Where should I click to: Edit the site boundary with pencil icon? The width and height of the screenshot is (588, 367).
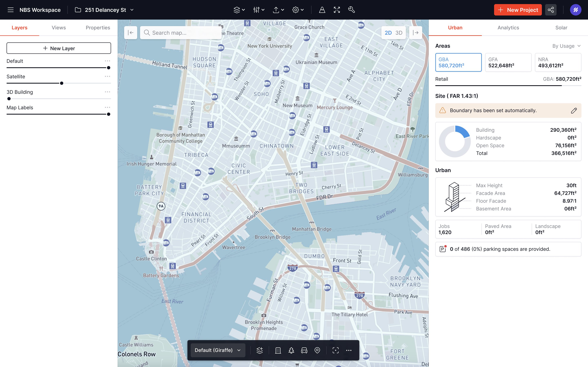574,111
